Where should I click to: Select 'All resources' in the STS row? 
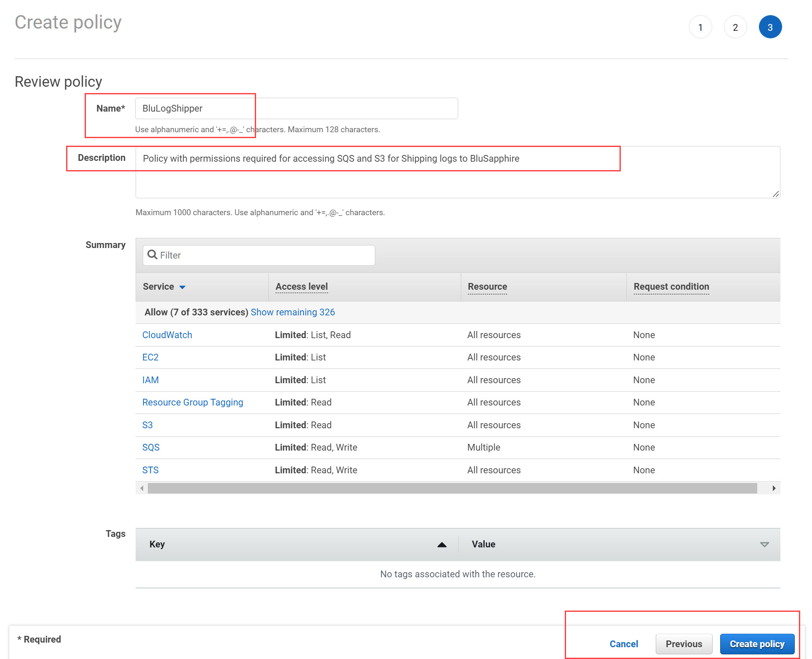tap(494, 470)
